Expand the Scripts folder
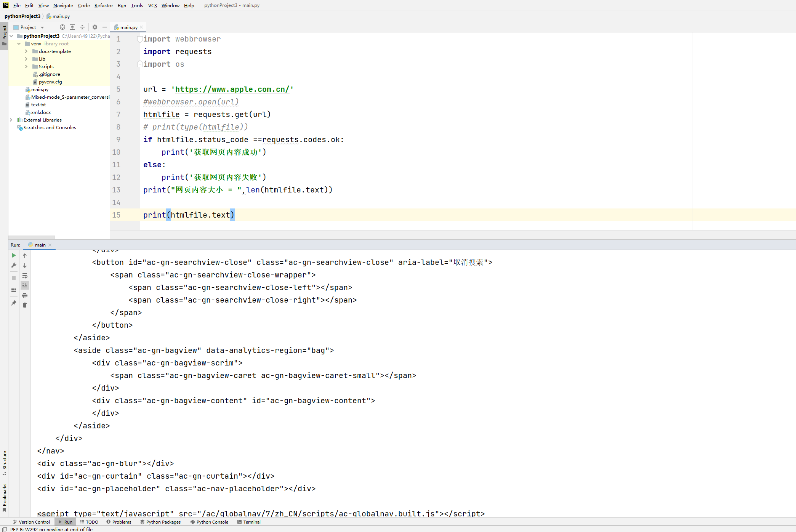Image resolution: width=796 pixels, height=532 pixels. point(26,67)
